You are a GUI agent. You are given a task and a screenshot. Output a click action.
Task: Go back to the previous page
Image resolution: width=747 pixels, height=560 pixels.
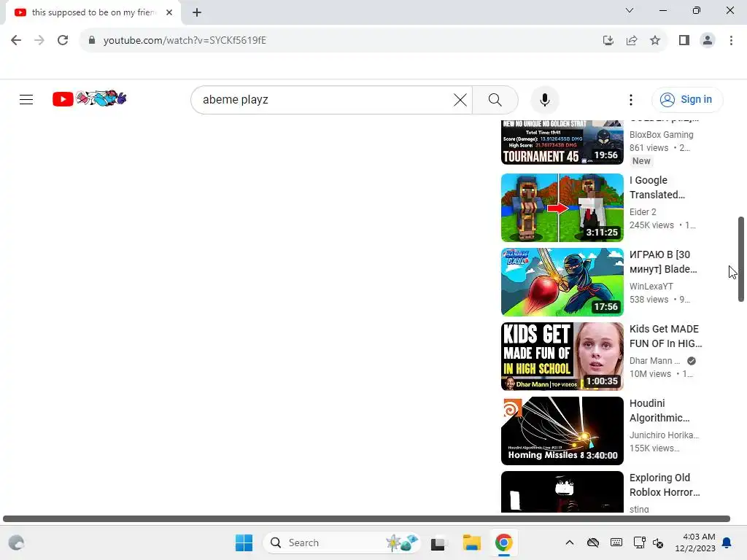pos(16,41)
